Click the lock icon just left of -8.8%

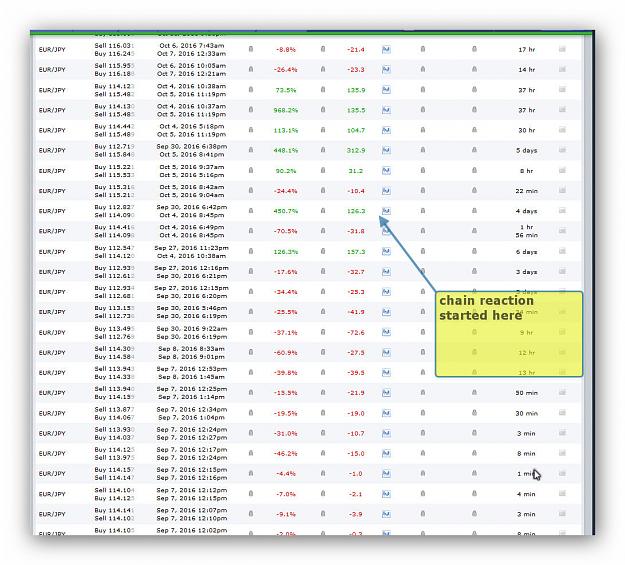(x=251, y=49)
